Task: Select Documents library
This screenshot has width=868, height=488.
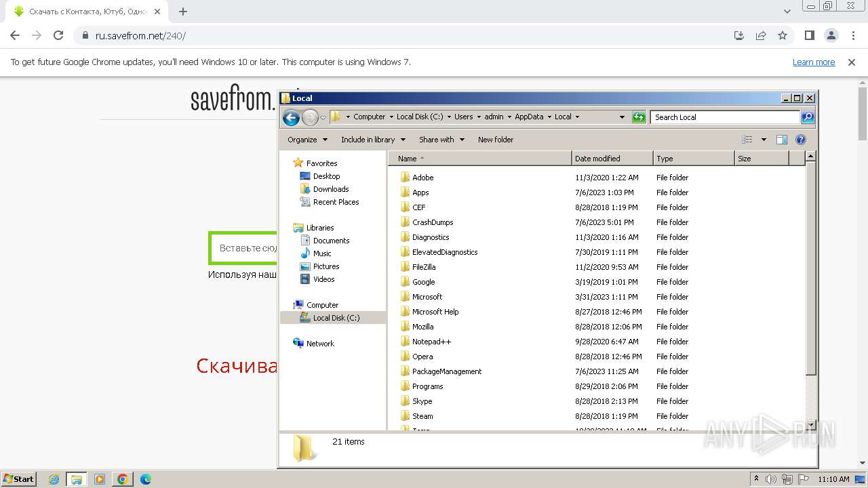Action: [331, 241]
